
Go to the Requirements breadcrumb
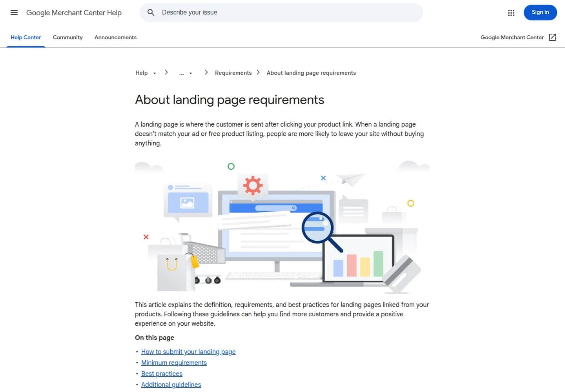(233, 73)
